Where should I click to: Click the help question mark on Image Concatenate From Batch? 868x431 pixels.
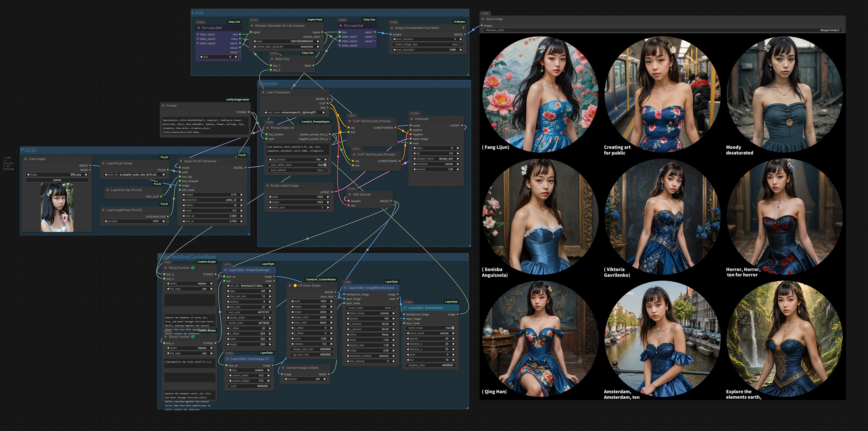463,28
